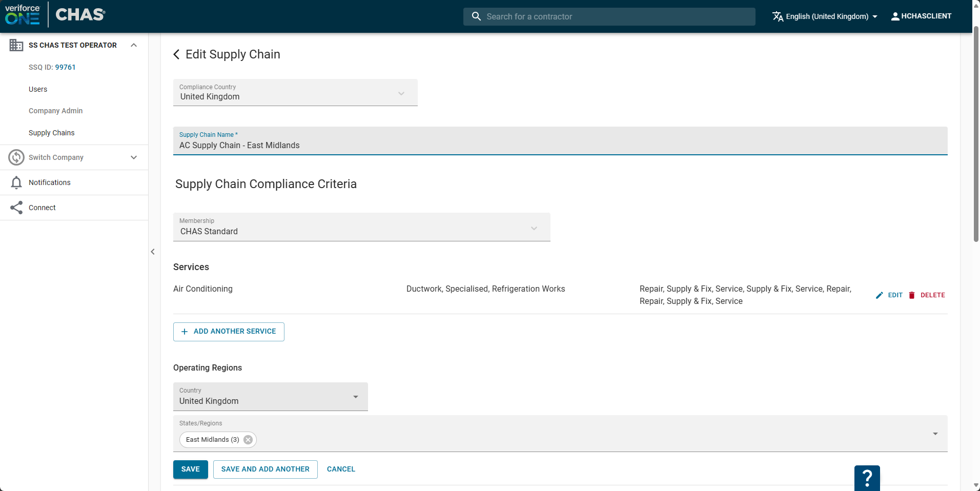Go to Company Admin in sidebar
Image resolution: width=980 pixels, height=491 pixels.
point(55,111)
